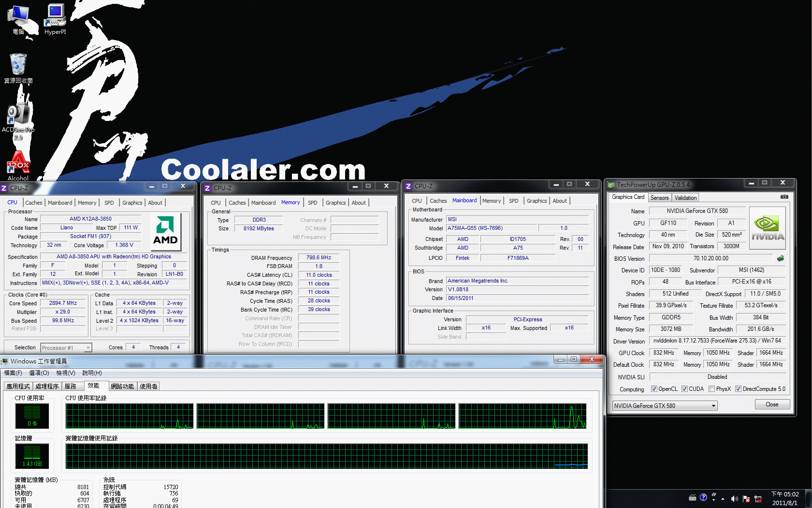Open the NVIDIA GeForce GTX 580 card dropdown

(x=665, y=406)
